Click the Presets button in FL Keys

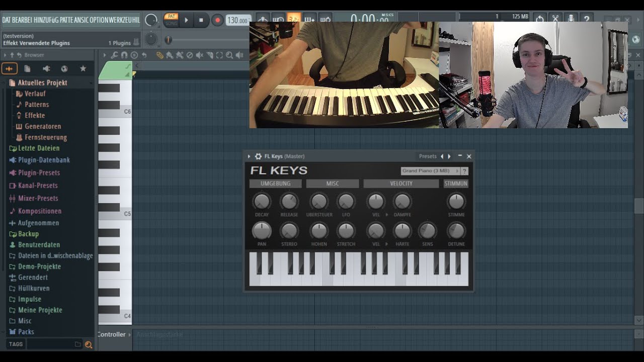[x=428, y=156]
